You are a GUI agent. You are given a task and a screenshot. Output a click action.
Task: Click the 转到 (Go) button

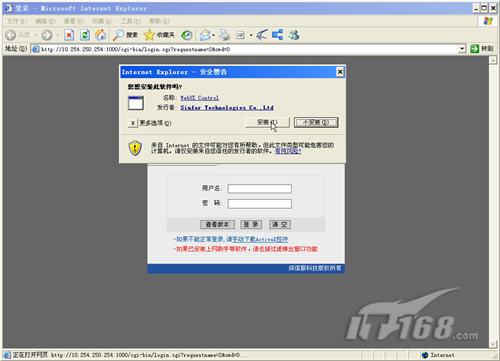(482, 49)
